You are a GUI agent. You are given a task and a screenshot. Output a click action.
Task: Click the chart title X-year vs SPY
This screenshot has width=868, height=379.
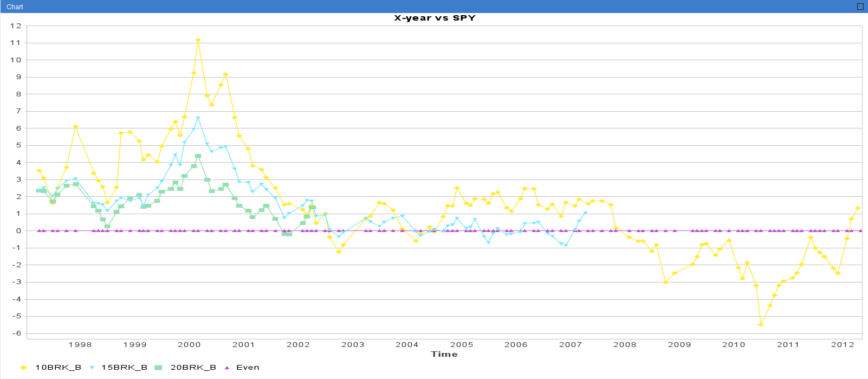(435, 18)
